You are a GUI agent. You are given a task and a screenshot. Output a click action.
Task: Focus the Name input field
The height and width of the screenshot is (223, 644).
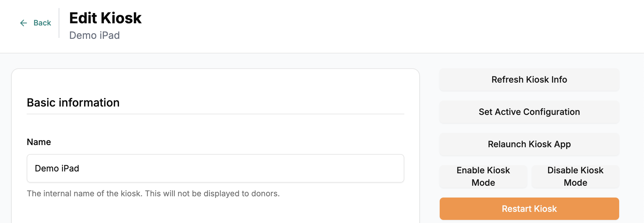215,168
